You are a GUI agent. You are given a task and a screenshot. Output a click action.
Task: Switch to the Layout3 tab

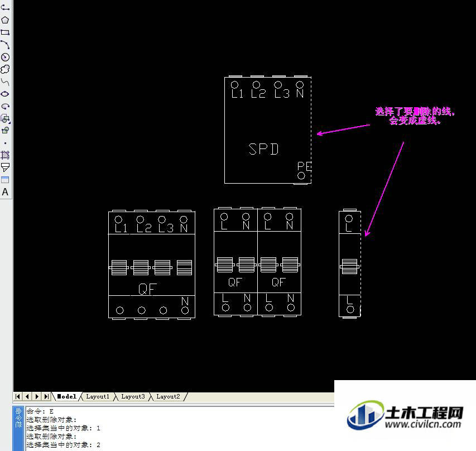[133, 396]
